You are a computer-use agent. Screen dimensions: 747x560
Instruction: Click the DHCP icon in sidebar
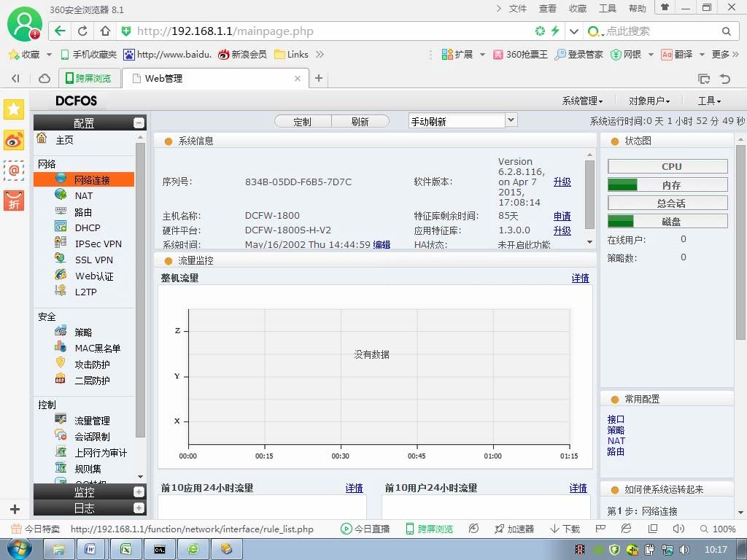coord(61,226)
